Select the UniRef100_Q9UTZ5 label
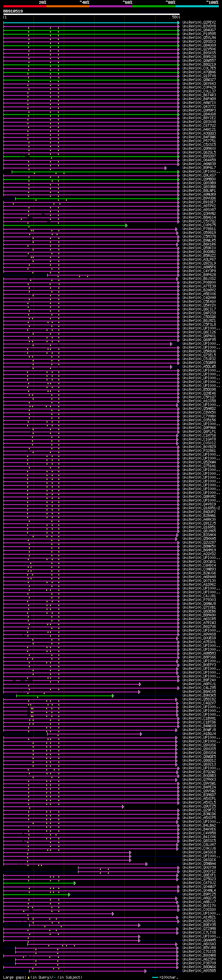The image size is (222, 980). (199, 807)
